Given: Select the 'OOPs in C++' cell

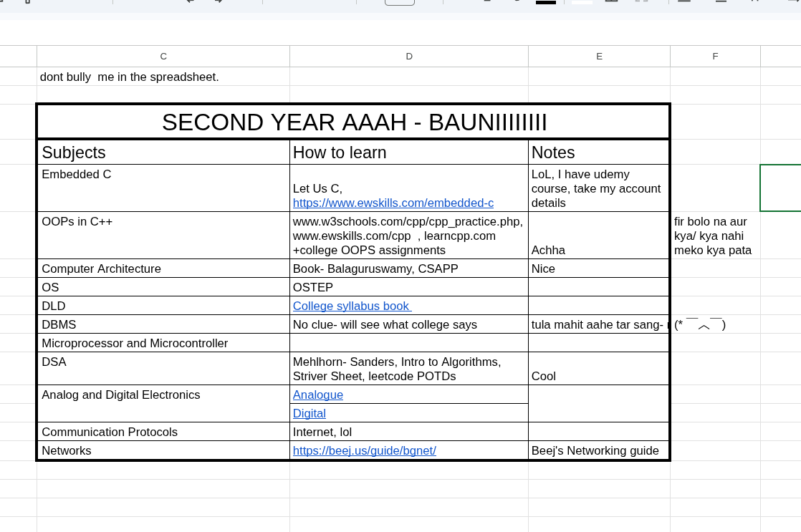Looking at the screenshot, I should 163,236.
